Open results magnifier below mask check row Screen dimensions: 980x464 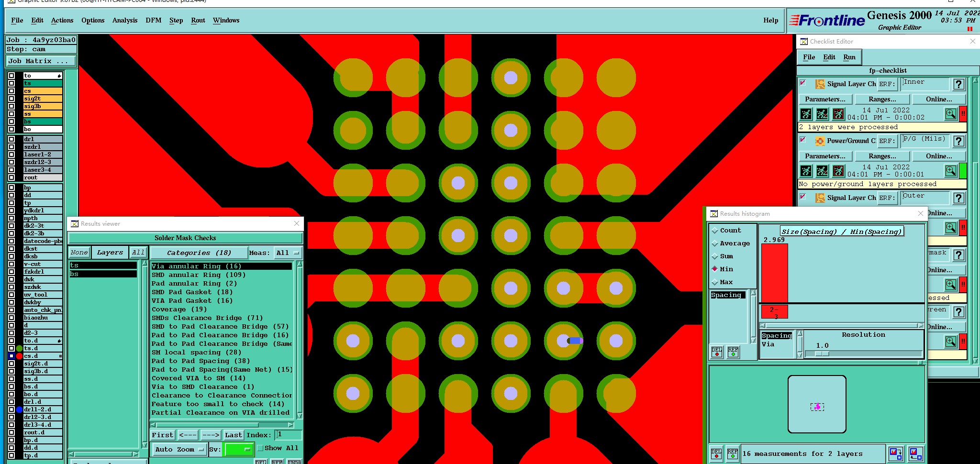point(950,285)
